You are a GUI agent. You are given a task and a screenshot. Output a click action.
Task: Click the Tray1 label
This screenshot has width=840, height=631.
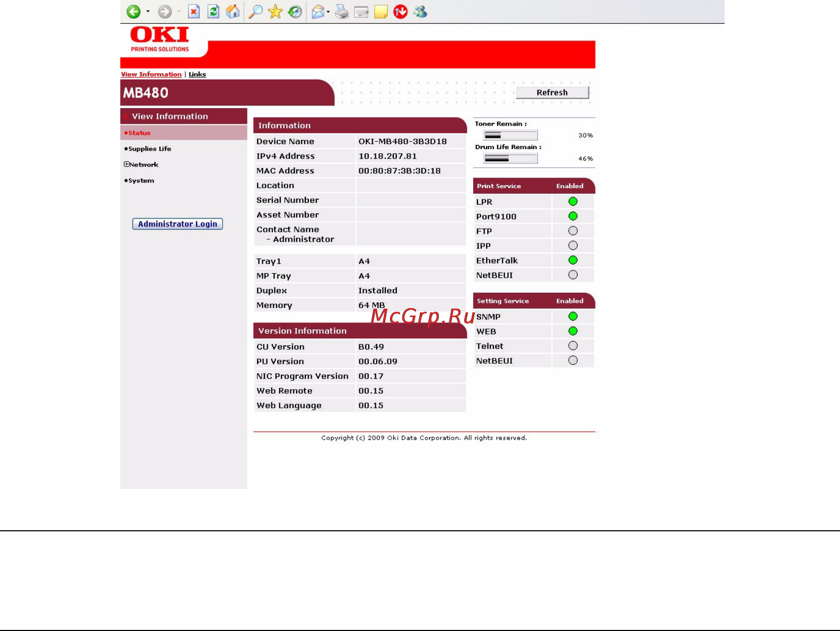pos(269,261)
